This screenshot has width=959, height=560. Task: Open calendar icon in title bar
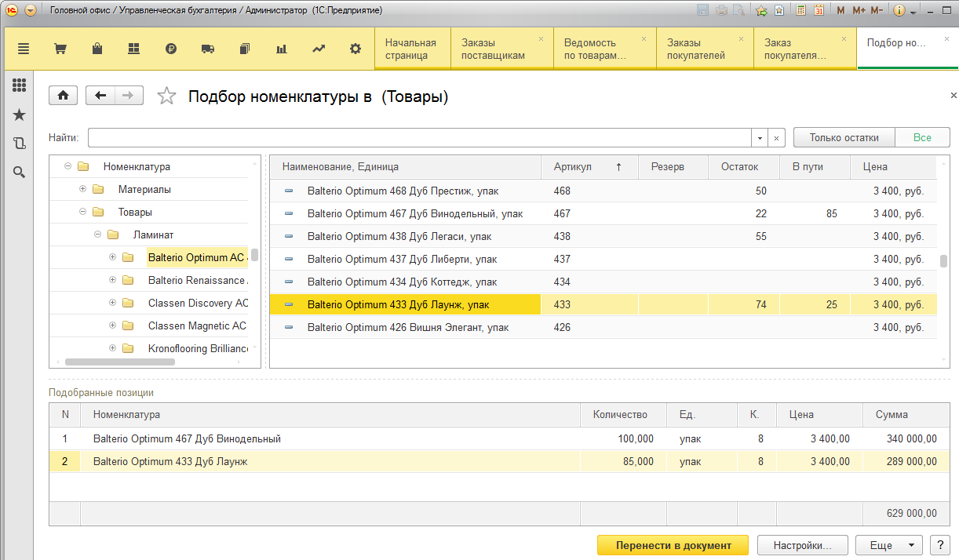click(x=819, y=10)
